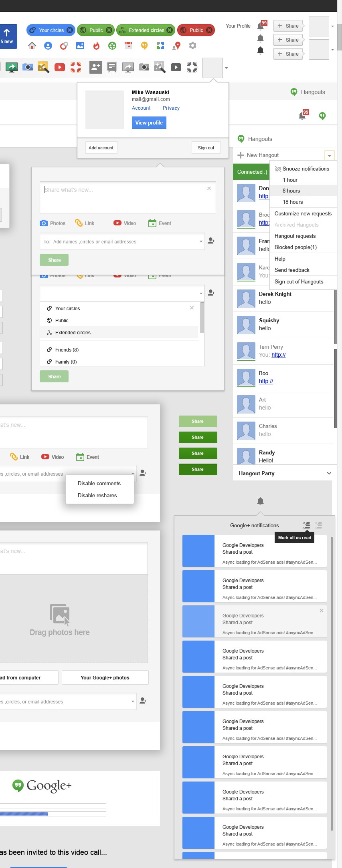342x868 pixels.
Task: Open the dropdown arrow above Your circles list
Action: tap(201, 293)
